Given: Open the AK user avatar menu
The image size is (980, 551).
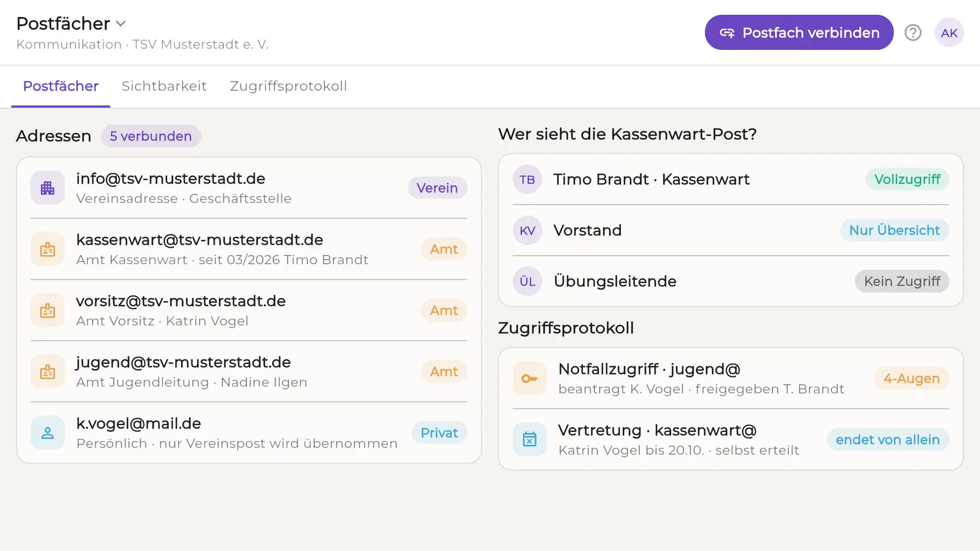Looking at the screenshot, I should coord(949,33).
